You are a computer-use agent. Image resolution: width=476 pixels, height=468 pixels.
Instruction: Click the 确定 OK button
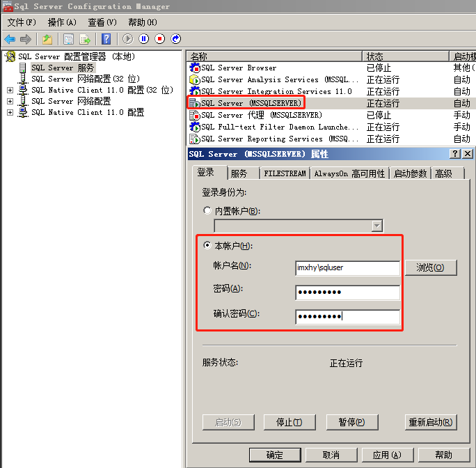[275, 455]
